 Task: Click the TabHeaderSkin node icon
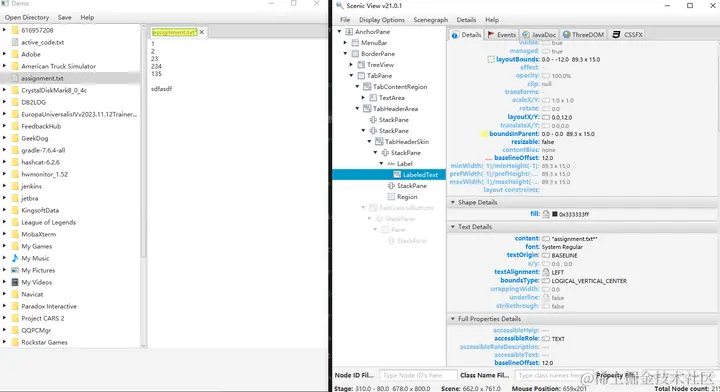pyautogui.click(x=379, y=142)
